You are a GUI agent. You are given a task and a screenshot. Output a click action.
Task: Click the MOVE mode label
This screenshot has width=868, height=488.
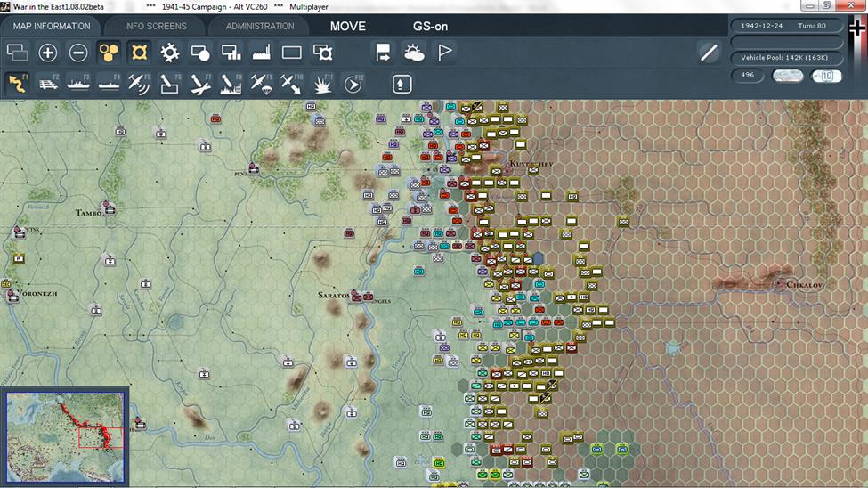tap(347, 26)
